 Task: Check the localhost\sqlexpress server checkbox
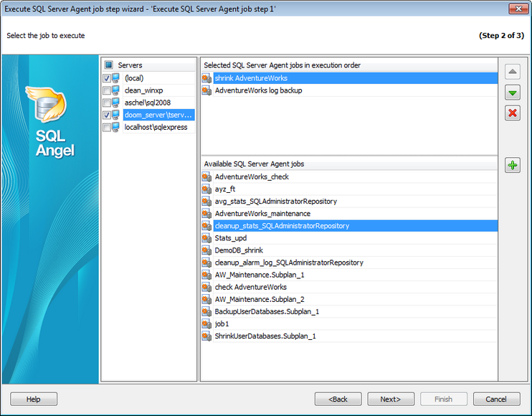107,128
